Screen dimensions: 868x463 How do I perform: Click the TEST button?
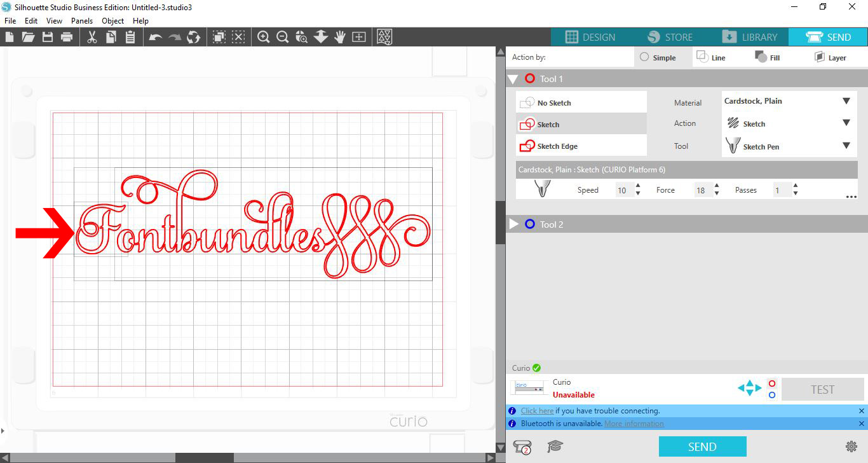(x=822, y=389)
